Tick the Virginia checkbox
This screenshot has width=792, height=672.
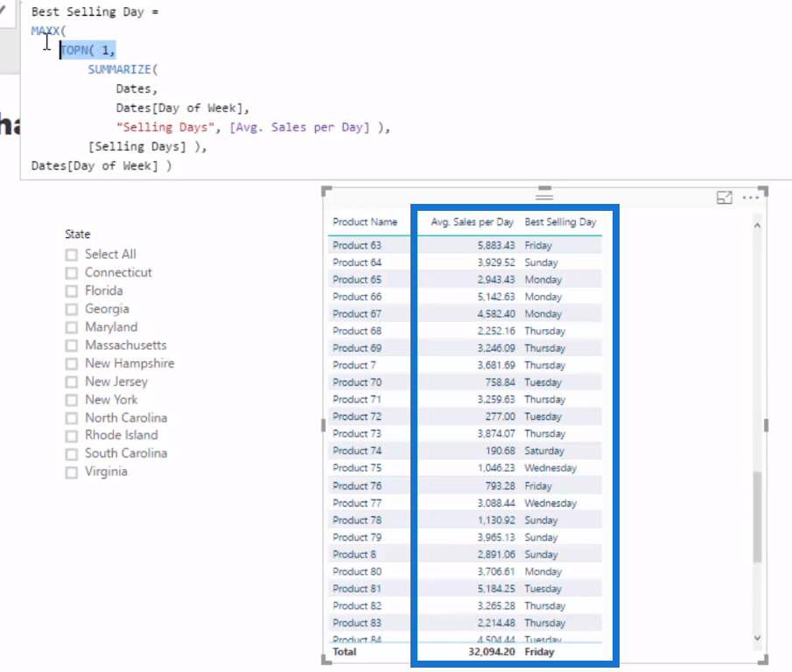pyautogui.click(x=71, y=472)
